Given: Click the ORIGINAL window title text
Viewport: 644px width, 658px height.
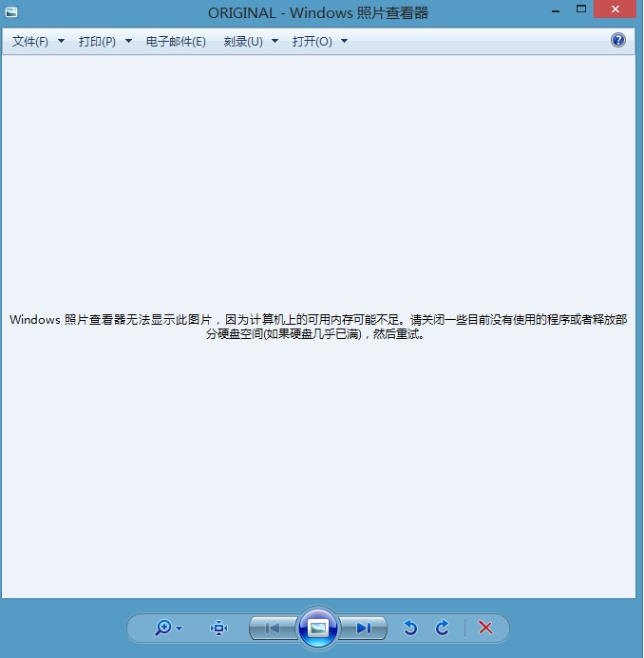Looking at the screenshot, I should pyautogui.click(x=318, y=13).
